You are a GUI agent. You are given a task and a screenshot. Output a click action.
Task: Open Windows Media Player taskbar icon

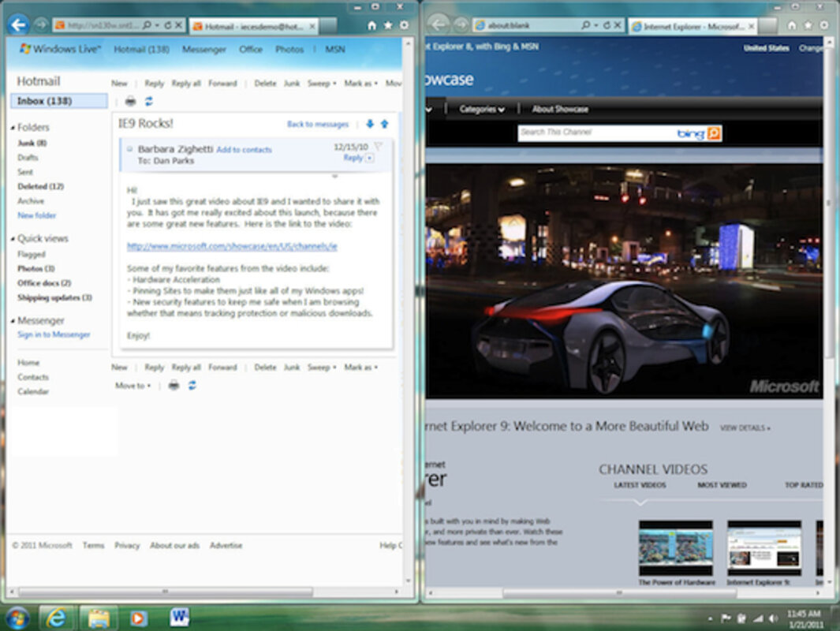[138, 618]
